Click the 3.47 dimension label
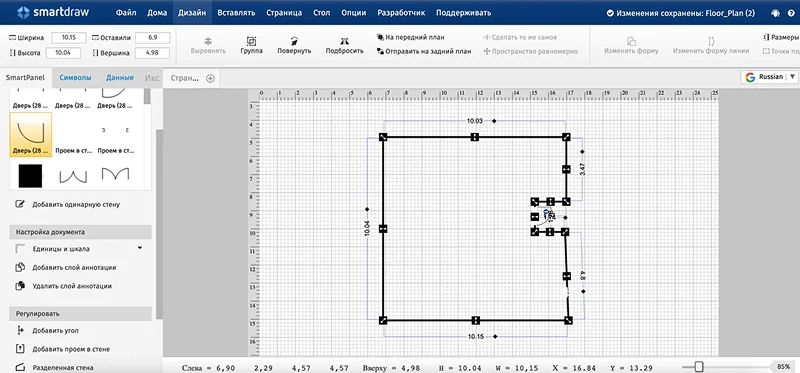This screenshot has width=800, height=373. click(583, 170)
